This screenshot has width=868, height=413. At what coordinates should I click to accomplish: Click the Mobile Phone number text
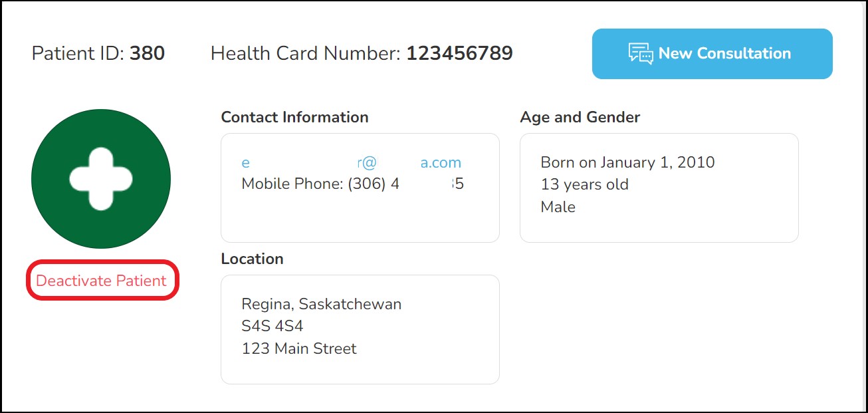pyautogui.click(x=352, y=184)
